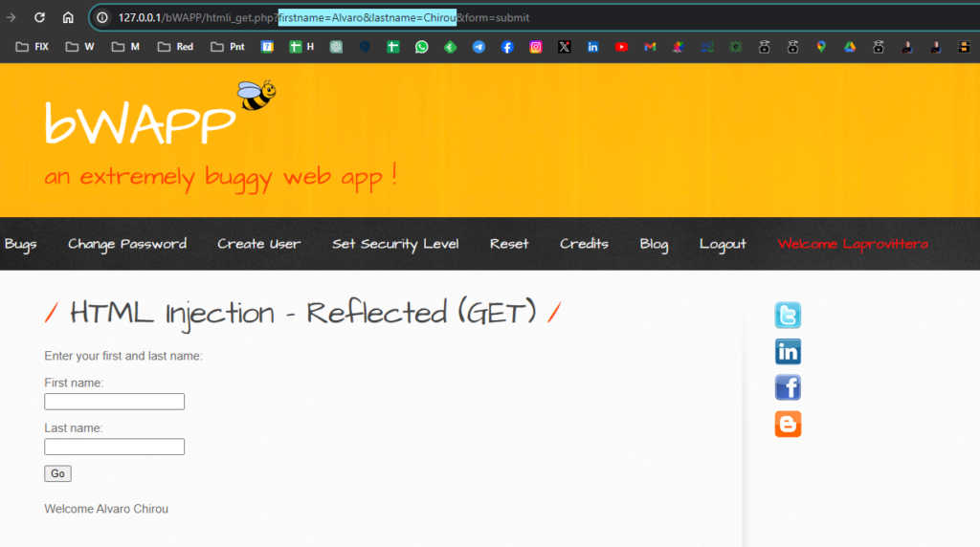Open the Red bookmarks folder

176,47
